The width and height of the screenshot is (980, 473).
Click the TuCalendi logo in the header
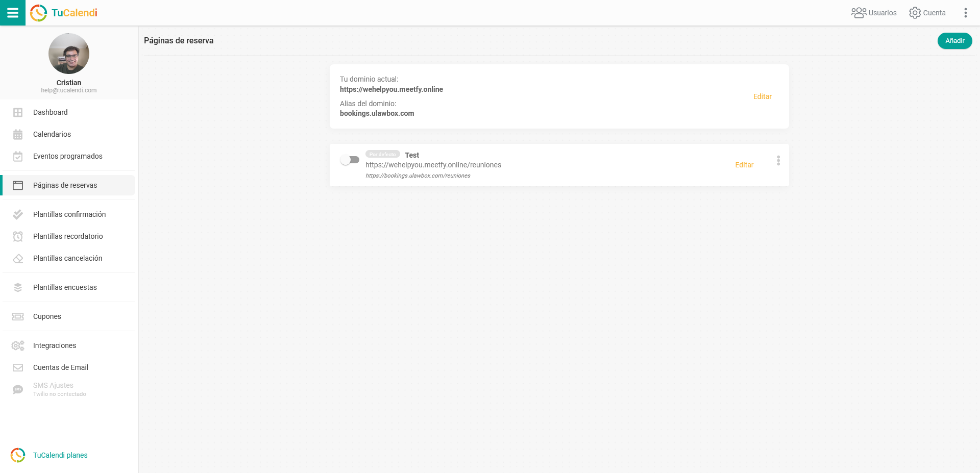click(64, 13)
